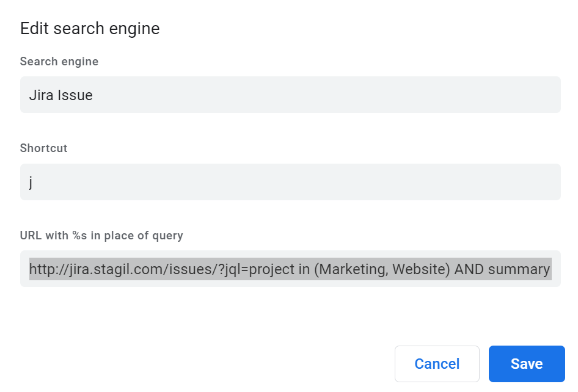Click the word "Issue" in name field

[x=75, y=95]
